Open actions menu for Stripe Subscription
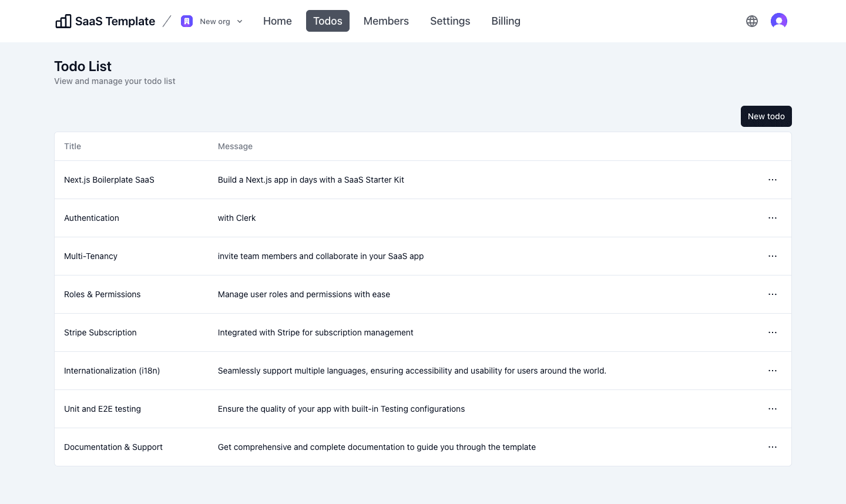The height and width of the screenshot is (504, 846). (x=773, y=332)
